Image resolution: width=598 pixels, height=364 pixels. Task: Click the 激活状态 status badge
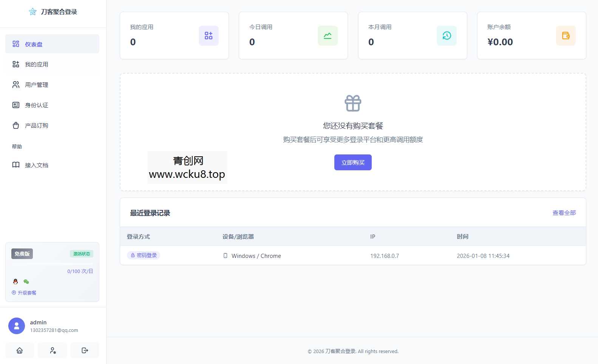click(82, 254)
